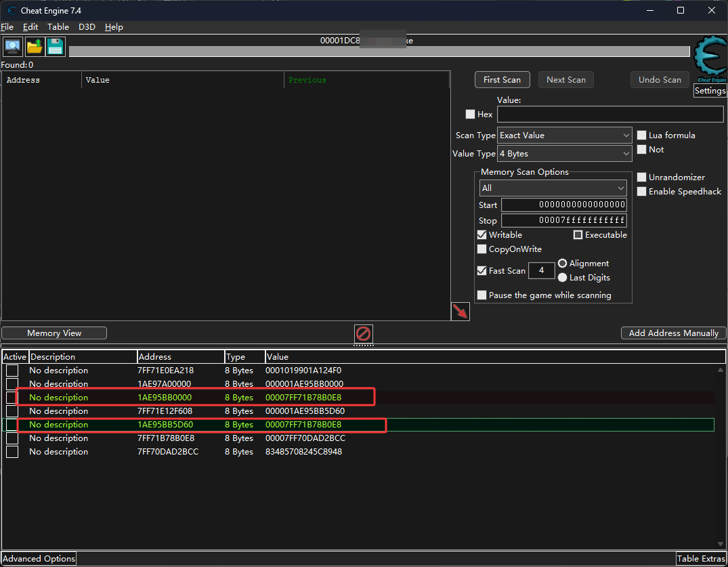Screen dimensions: 728x567
Task: Expand the memory region All dropdown
Action: point(553,188)
